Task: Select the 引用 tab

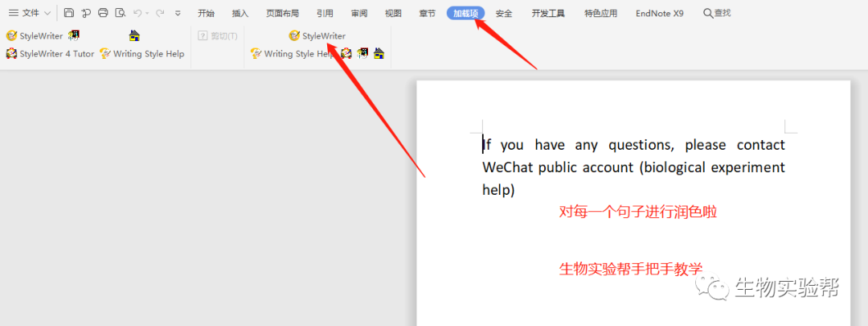Action: click(x=325, y=14)
